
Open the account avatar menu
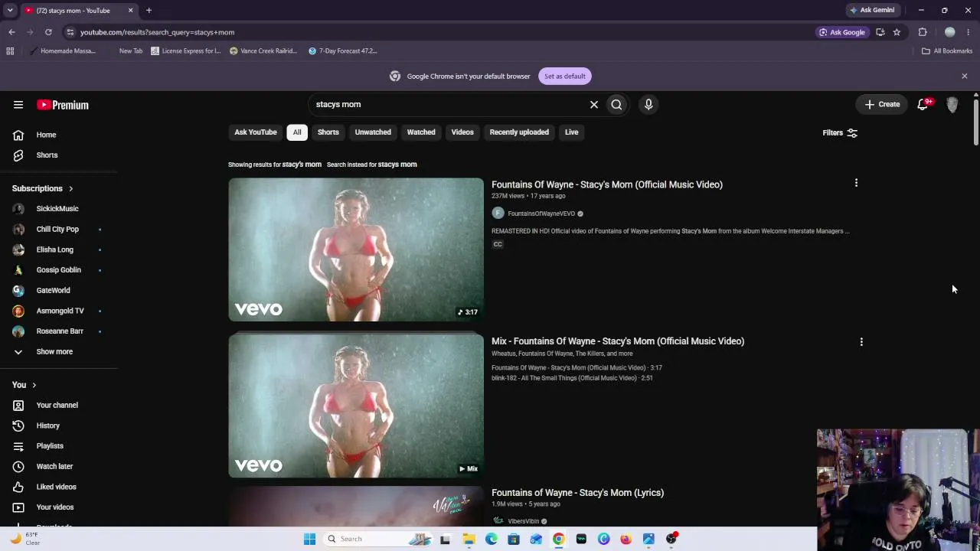952,104
